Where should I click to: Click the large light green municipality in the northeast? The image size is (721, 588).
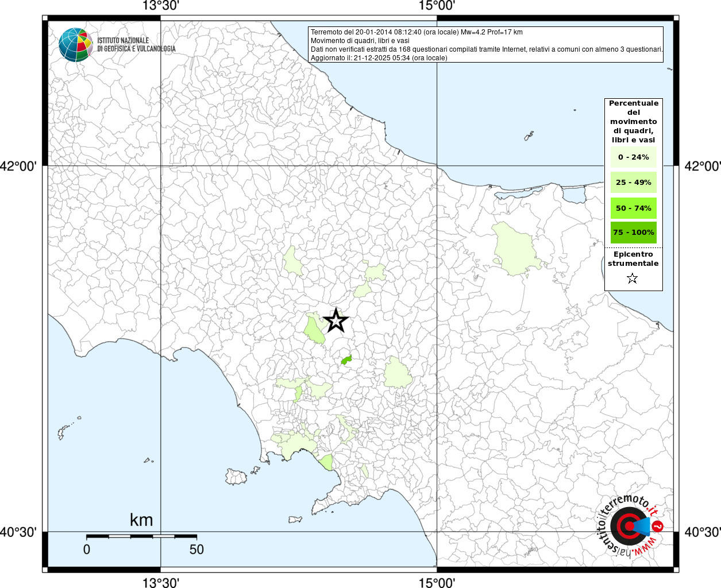516,249
